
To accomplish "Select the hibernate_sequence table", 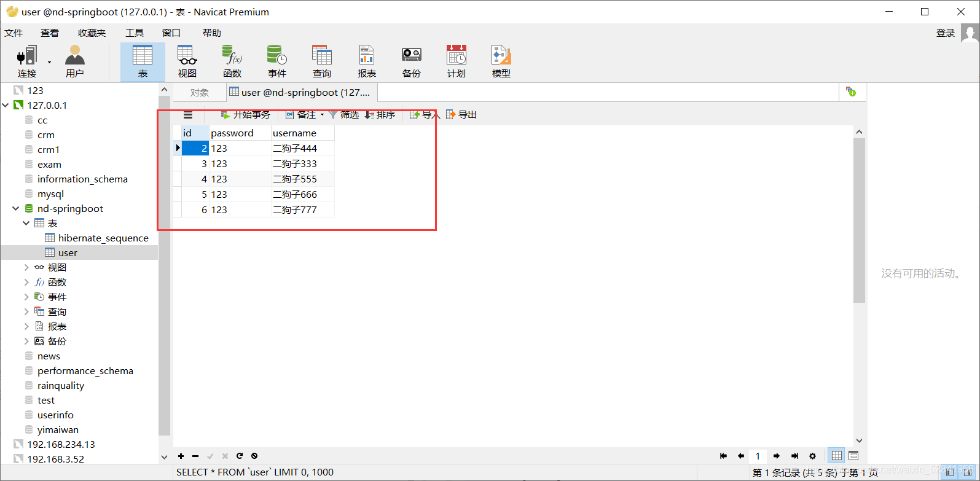I will (x=103, y=238).
